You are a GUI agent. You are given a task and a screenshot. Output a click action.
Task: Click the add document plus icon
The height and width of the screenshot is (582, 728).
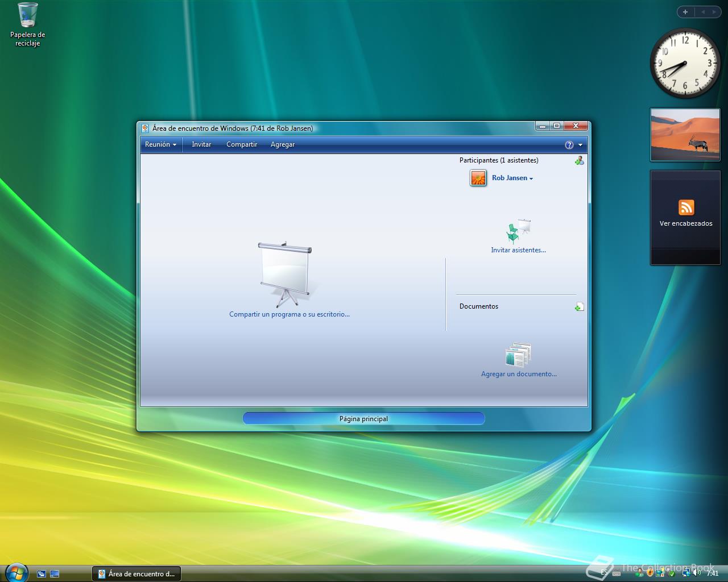tap(579, 307)
